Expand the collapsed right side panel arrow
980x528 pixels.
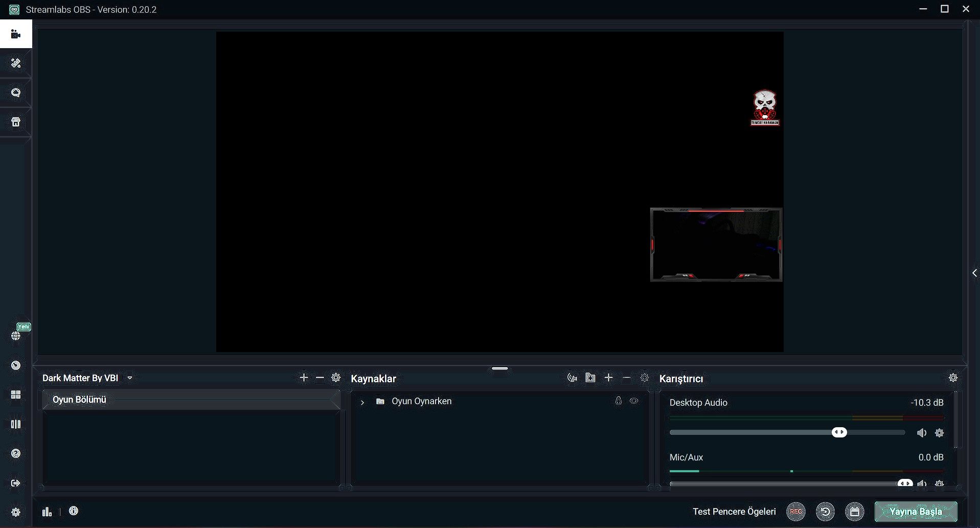point(974,273)
